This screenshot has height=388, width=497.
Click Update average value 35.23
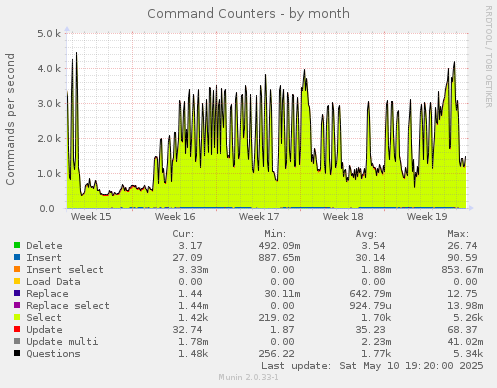click(370, 330)
